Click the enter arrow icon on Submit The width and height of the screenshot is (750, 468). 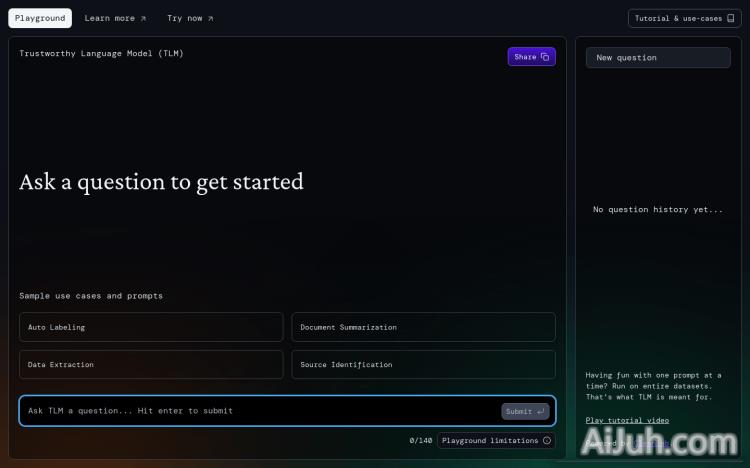click(541, 411)
